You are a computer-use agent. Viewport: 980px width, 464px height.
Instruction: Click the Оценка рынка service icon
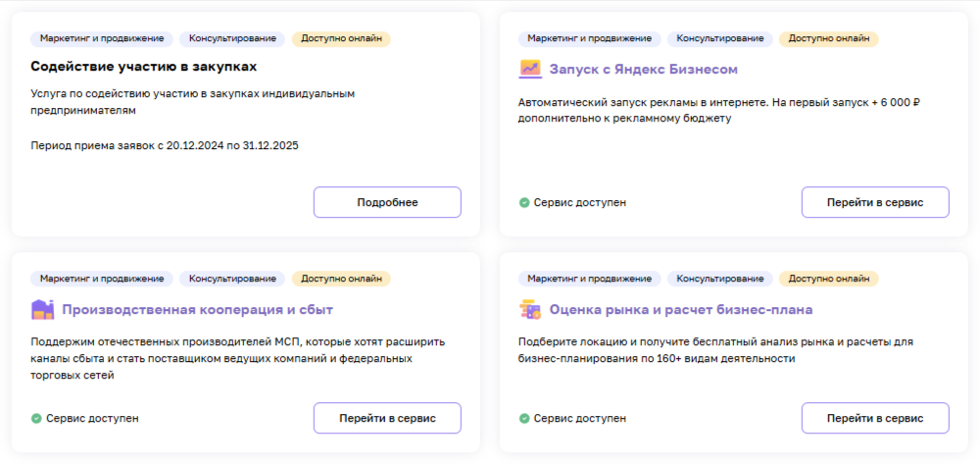click(530, 310)
